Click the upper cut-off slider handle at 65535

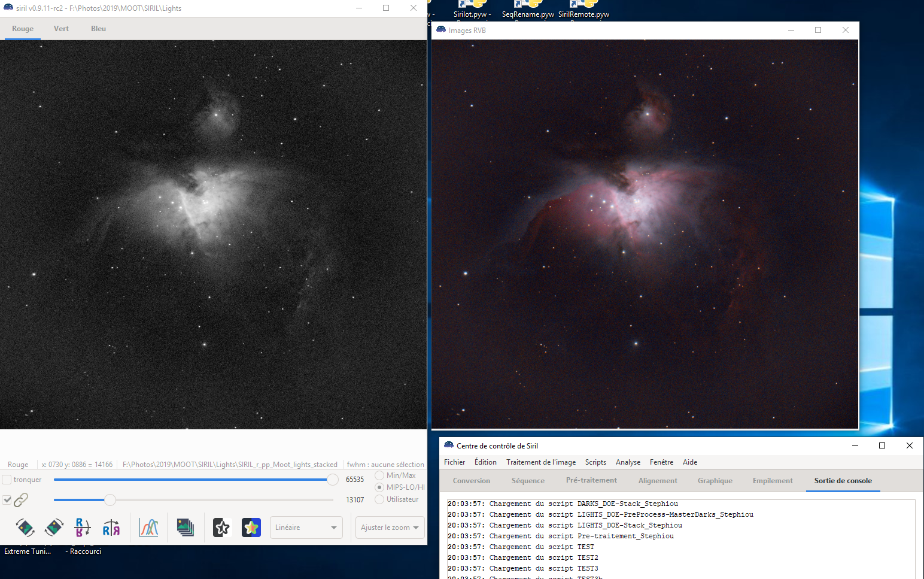(332, 480)
